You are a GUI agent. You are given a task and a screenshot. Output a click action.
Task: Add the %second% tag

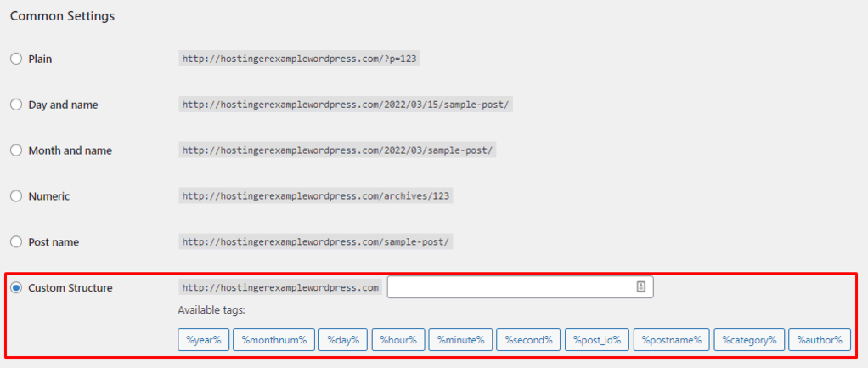pyautogui.click(x=528, y=340)
